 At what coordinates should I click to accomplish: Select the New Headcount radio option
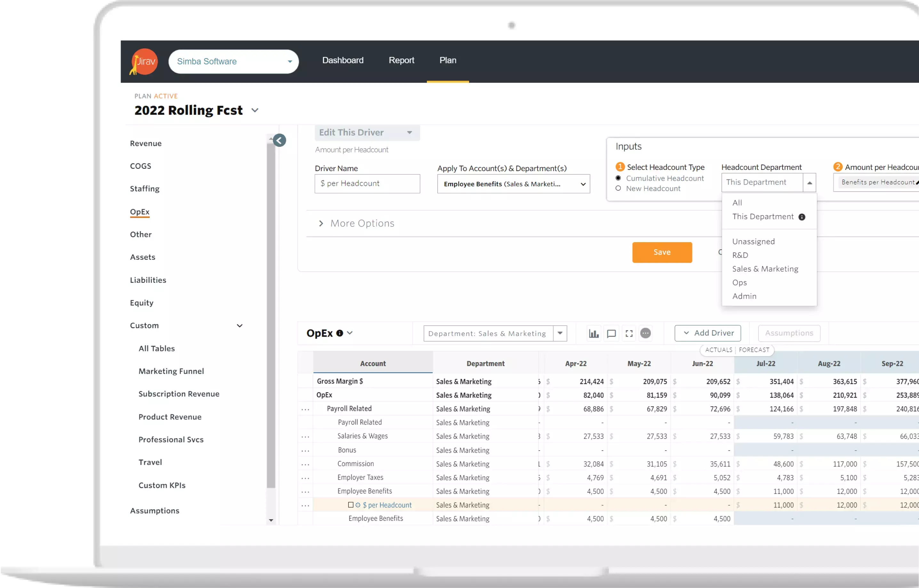[618, 189]
